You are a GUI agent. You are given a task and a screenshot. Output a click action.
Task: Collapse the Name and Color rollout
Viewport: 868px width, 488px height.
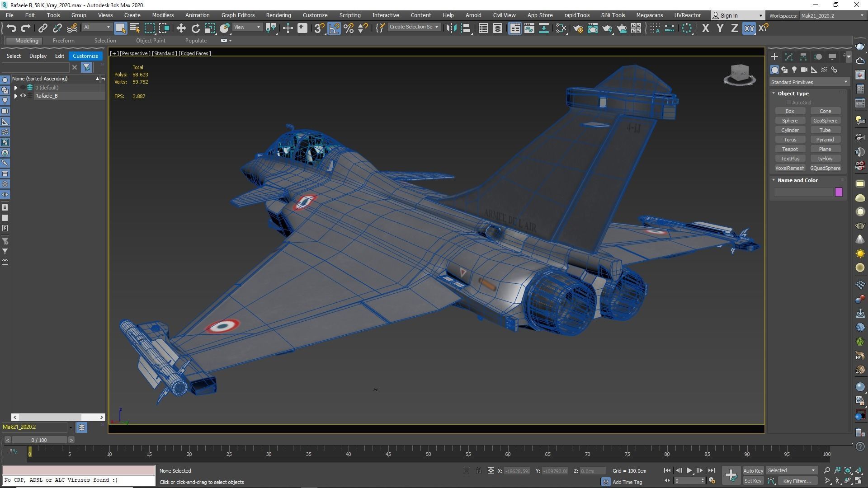(774, 180)
